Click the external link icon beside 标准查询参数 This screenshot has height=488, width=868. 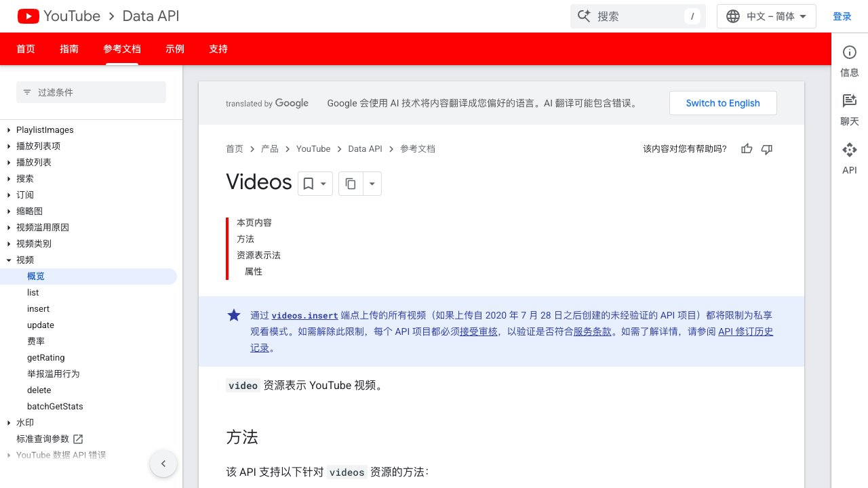78,439
